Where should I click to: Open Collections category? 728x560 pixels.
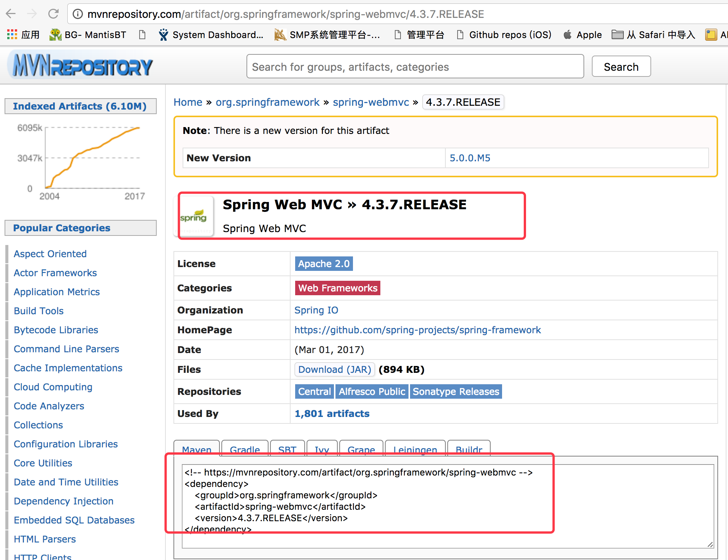38,425
